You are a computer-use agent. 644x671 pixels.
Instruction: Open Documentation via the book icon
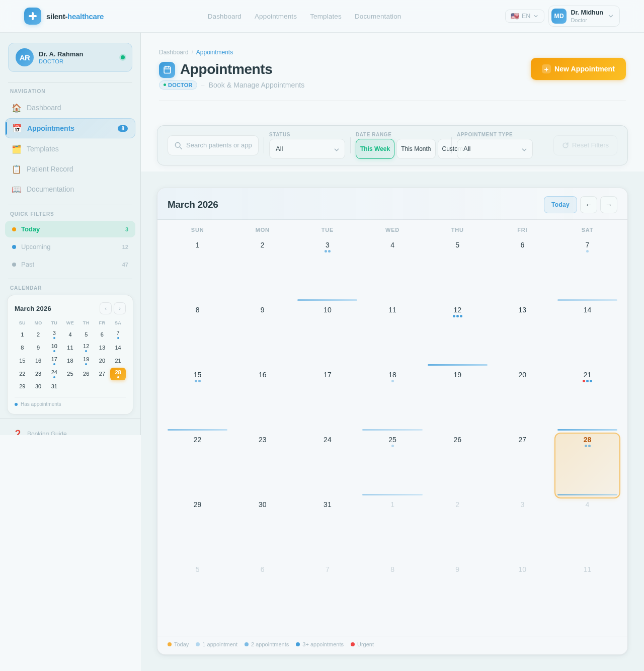click(x=17, y=189)
